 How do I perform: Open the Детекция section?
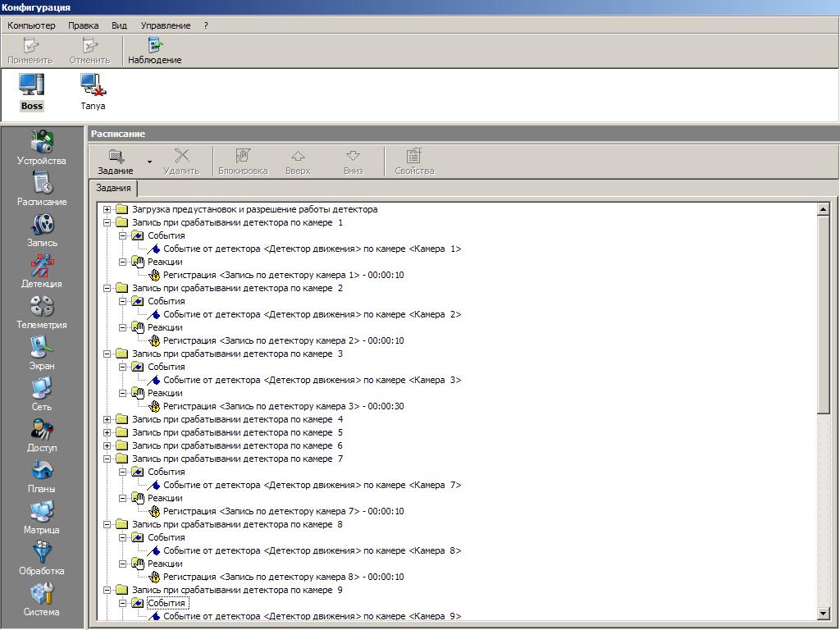coord(41,271)
